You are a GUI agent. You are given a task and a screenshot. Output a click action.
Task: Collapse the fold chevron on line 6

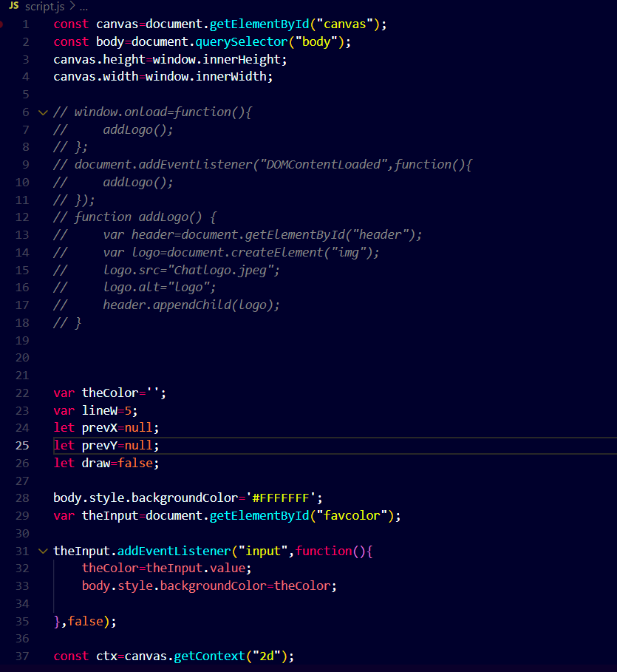(43, 112)
